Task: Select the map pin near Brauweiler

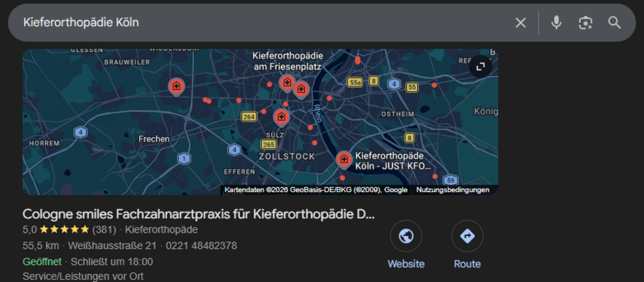Action: (x=176, y=86)
